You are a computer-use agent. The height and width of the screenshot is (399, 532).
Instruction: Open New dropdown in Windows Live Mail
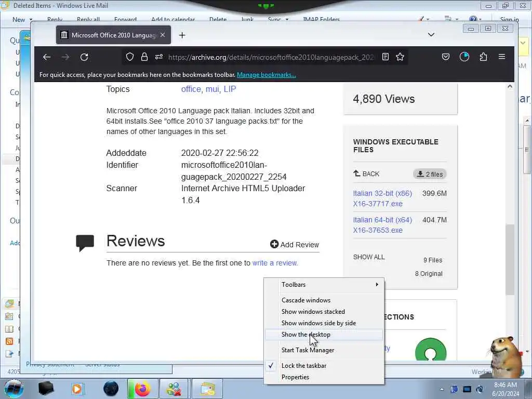(x=22, y=19)
